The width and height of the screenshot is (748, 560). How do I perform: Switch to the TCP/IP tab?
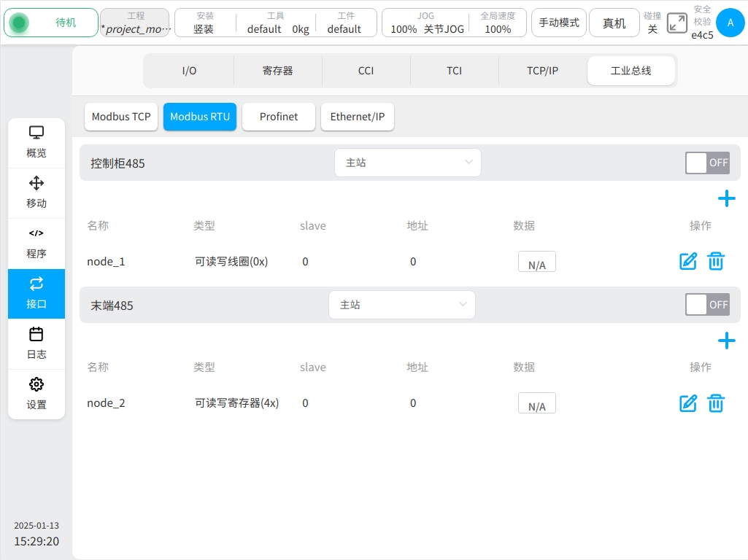coord(542,71)
